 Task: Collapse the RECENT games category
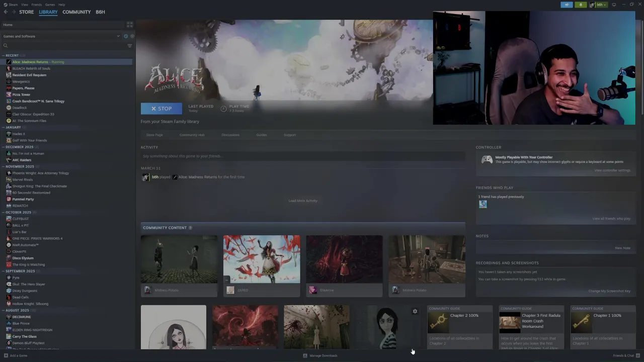coord(3,55)
